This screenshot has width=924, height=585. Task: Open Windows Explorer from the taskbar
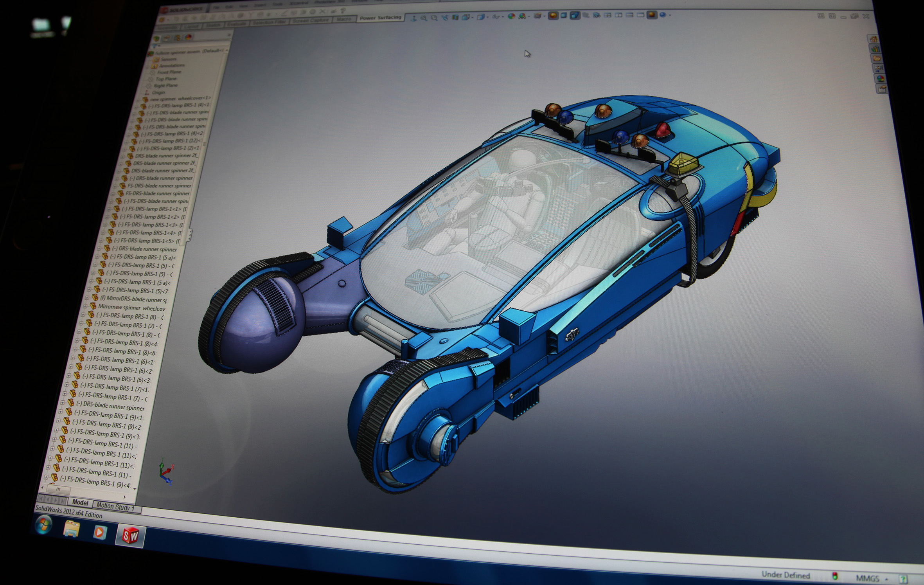tap(72, 529)
